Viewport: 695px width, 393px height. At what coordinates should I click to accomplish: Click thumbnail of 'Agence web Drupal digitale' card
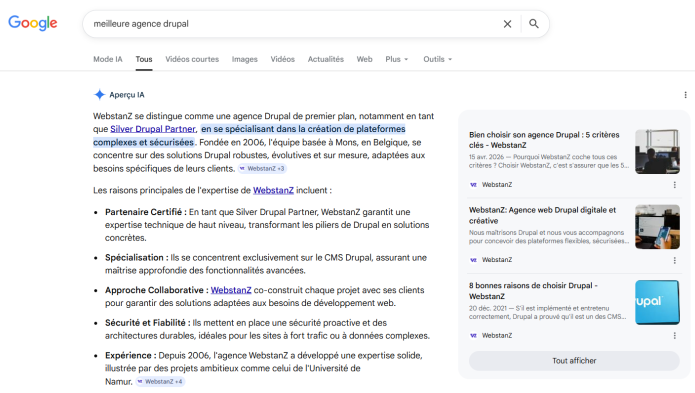(657, 227)
